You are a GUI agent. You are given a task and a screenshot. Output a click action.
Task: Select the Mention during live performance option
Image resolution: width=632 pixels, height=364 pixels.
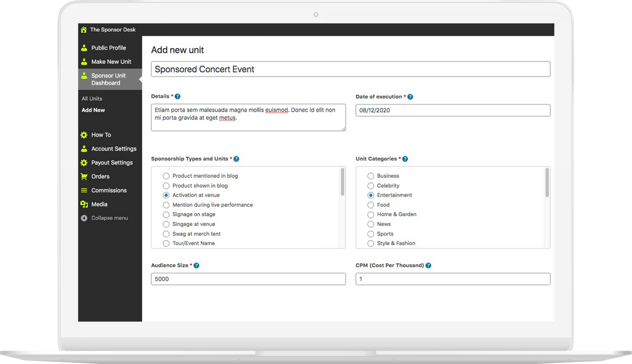click(166, 205)
